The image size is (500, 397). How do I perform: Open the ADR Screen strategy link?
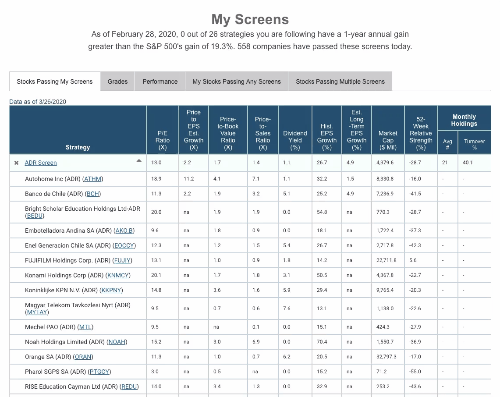click(41, 163)
